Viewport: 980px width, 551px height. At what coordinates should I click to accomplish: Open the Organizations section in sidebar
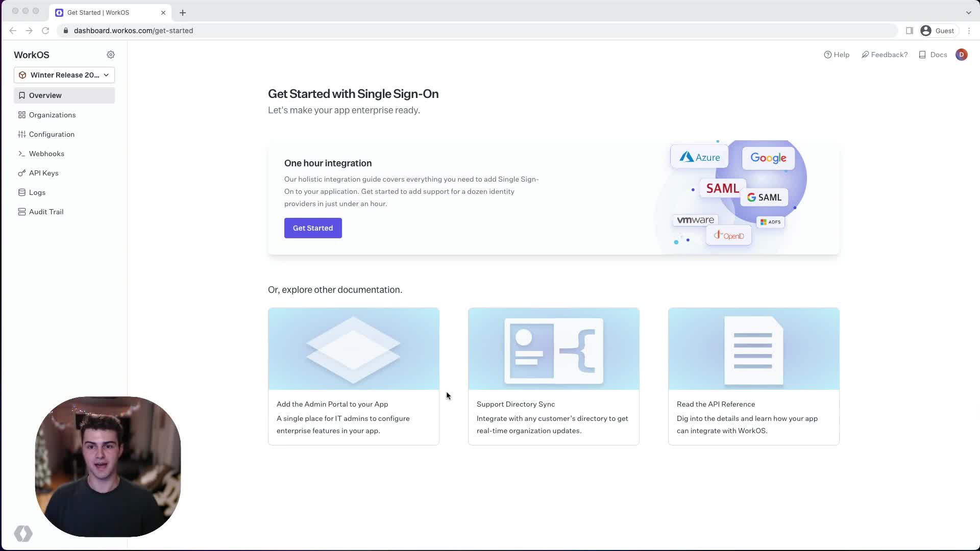click(x=52, y=115)
